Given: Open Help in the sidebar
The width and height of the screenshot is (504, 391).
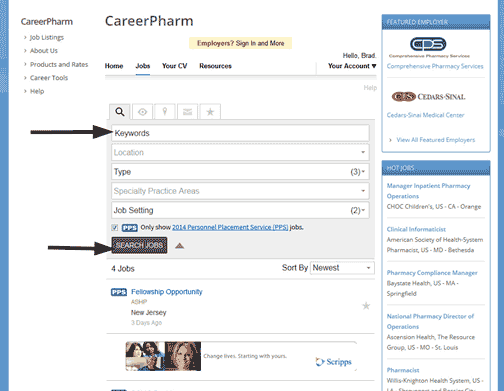Looking at the screenshot, I should 37,91.
